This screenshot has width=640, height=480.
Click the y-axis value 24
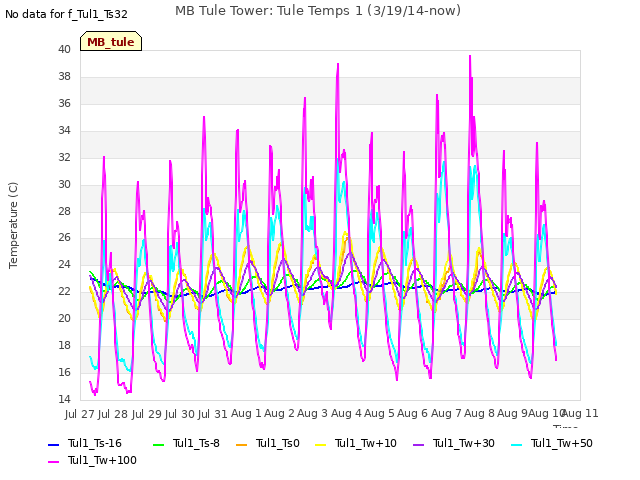(x=64, y=264)
